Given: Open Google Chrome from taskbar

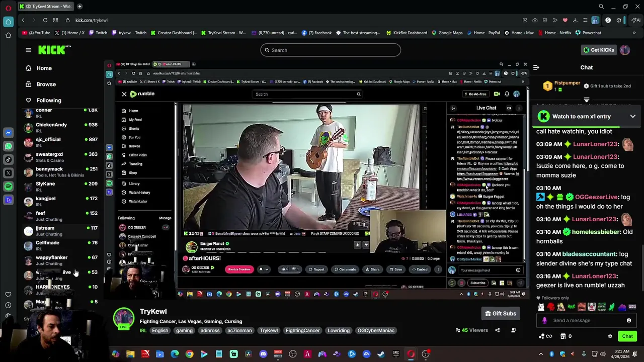Looking at the screenshot, I should click(x=189, y=354).
